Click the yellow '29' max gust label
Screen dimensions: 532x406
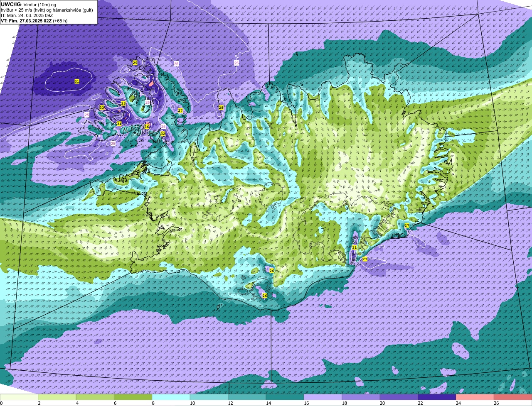click(x=135, y=63)
